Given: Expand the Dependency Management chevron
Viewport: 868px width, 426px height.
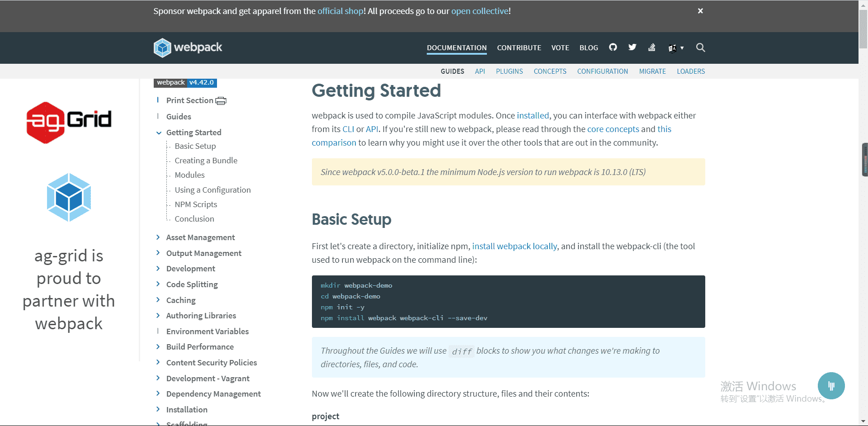Looking at the screenshot, I should coord(158,393).
